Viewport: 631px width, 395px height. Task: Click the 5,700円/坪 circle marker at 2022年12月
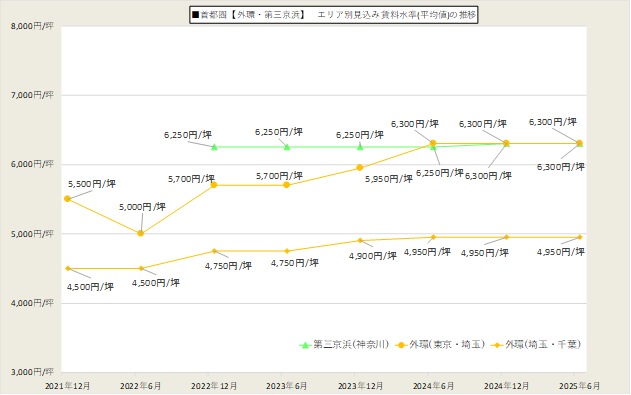[214, 185]
